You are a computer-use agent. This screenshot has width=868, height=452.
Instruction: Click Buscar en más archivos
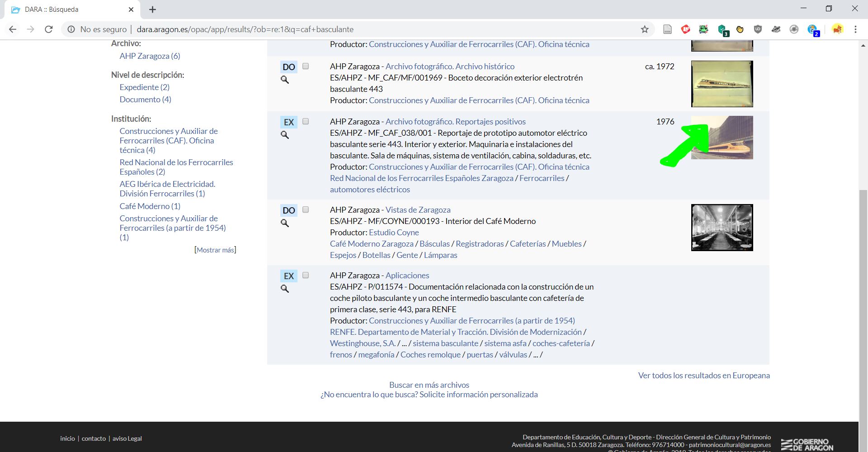coord(429,385)
